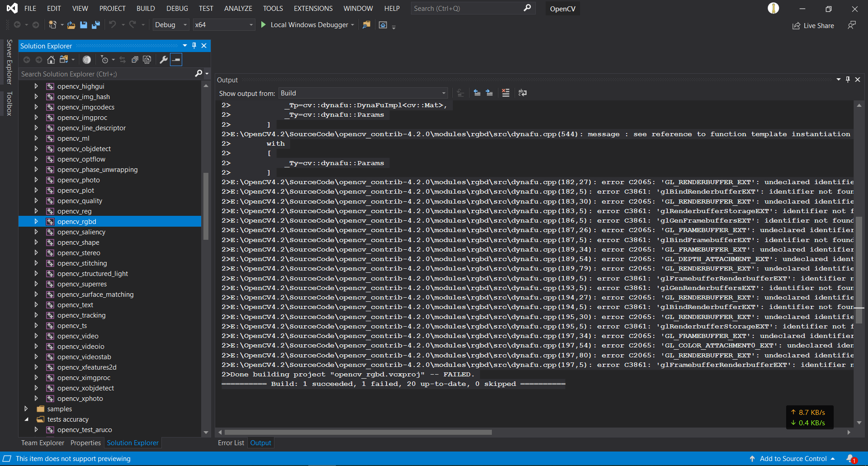Open x64 platform dropdown

224,25
